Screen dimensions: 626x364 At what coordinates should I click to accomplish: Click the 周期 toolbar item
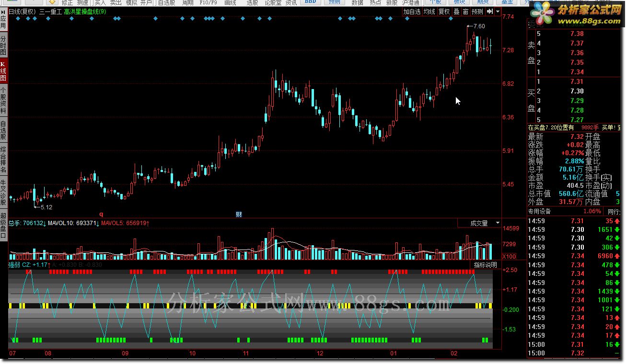coord(187,2)
